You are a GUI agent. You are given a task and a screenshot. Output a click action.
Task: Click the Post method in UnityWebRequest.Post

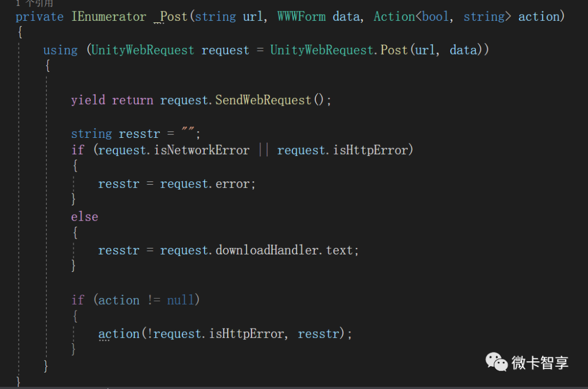(x=394, y=50)
